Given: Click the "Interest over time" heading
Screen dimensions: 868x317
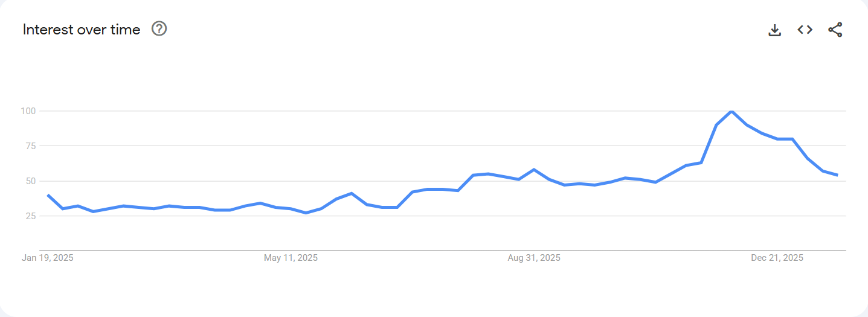Looking at the screenshot, I should click(82, 30).
